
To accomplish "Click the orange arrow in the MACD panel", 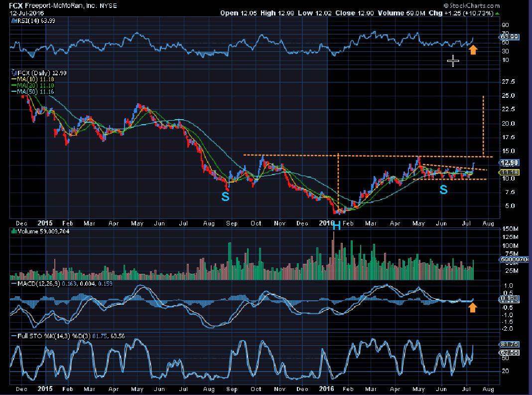I will 473,307.
